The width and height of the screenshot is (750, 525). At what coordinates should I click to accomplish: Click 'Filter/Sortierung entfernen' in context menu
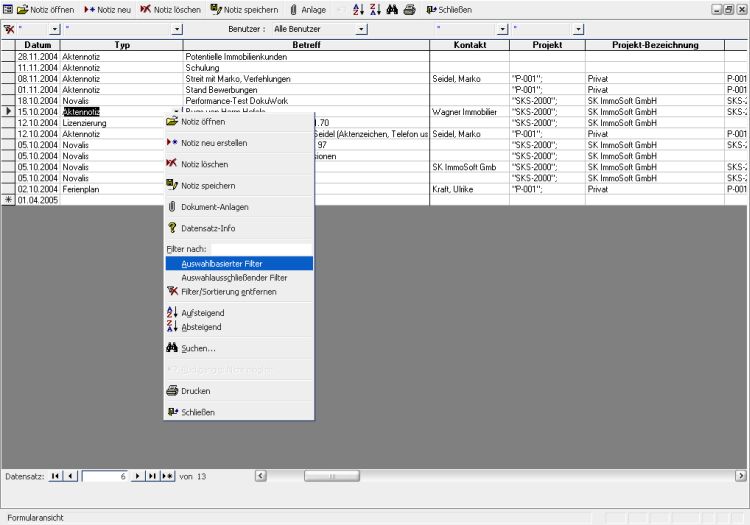(x=229, y=291)
